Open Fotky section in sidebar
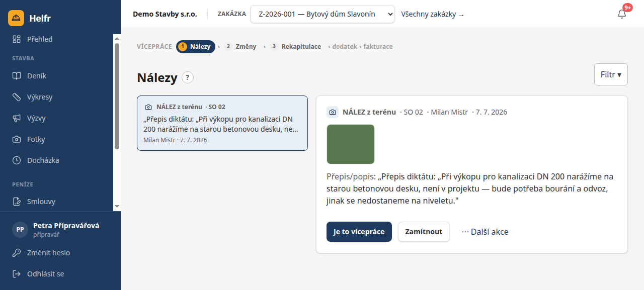The width and height of the screenshot is (644, 290). point(56,139)
